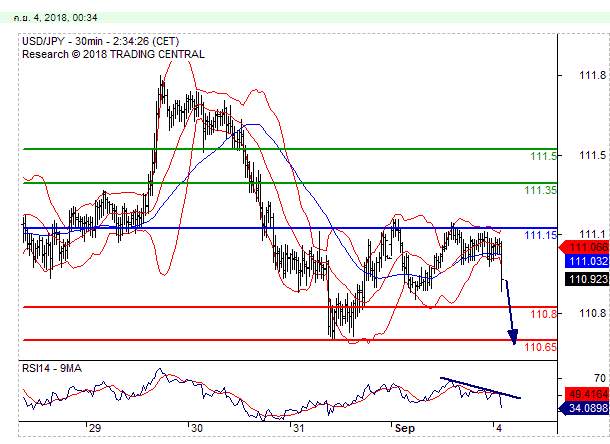Click the blue 34.0898 RSI value tag
This screenshot has height=444, width=610.
click(x=584, y=408)
